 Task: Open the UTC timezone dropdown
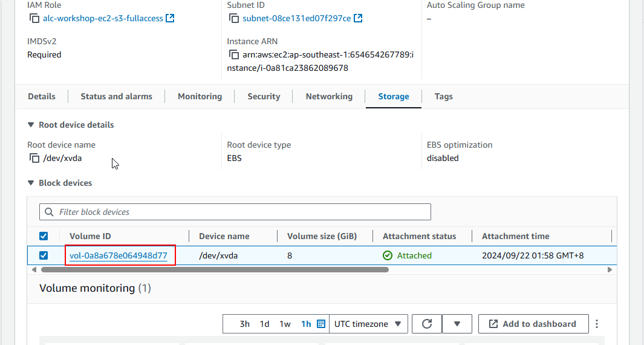(368, 324)
